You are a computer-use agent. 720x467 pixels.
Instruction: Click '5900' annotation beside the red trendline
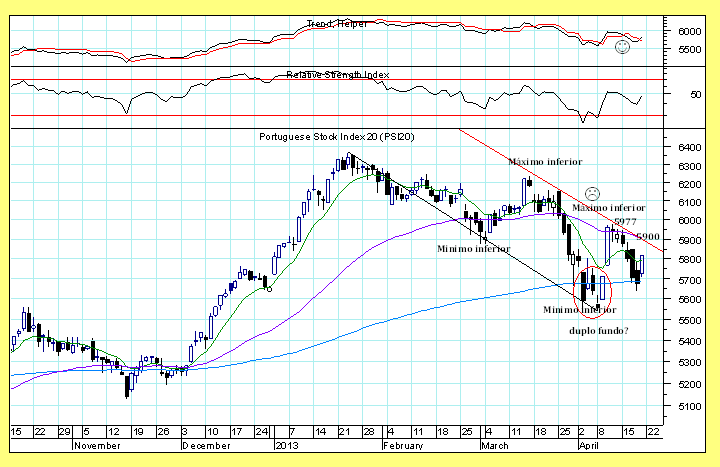point(648,237)
